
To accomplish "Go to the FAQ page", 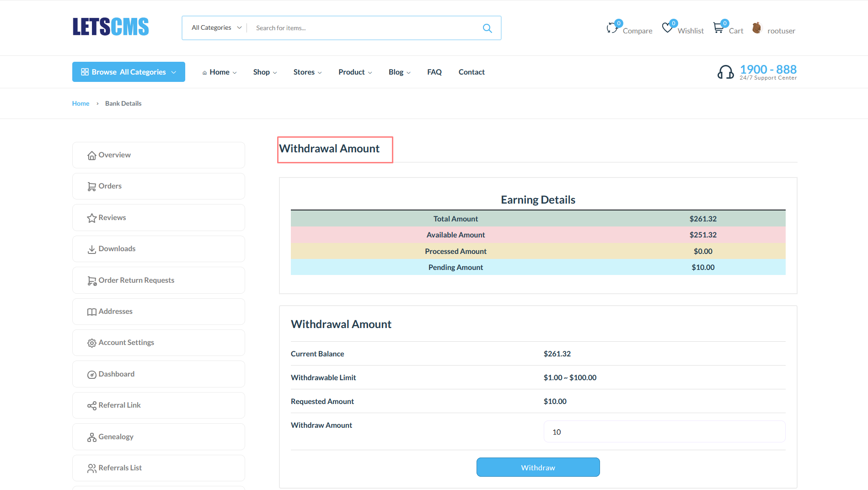I will (434, 72).
